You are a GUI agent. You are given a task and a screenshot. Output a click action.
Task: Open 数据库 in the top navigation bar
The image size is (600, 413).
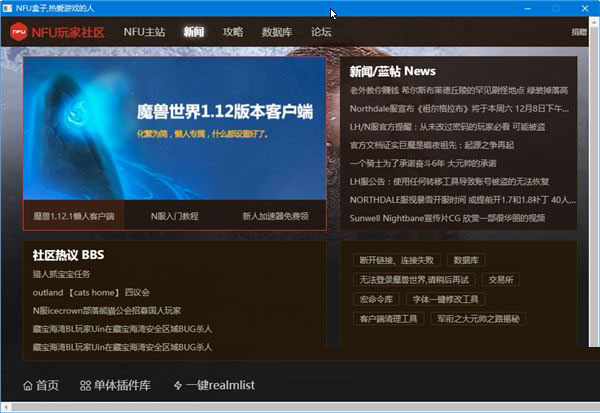click(x=277, y=32)
